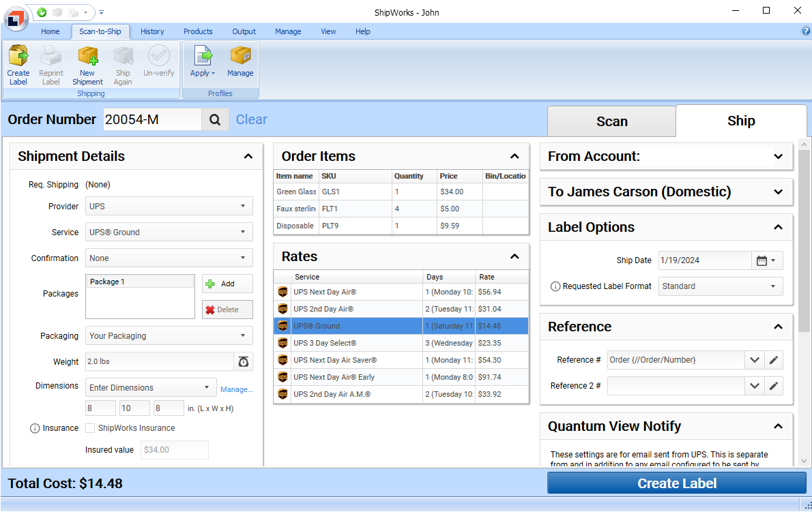The width and height of the screenshot is (812, 512).
Task: Open the Reference # token dropdown
Action: click(x=755, y=360)
